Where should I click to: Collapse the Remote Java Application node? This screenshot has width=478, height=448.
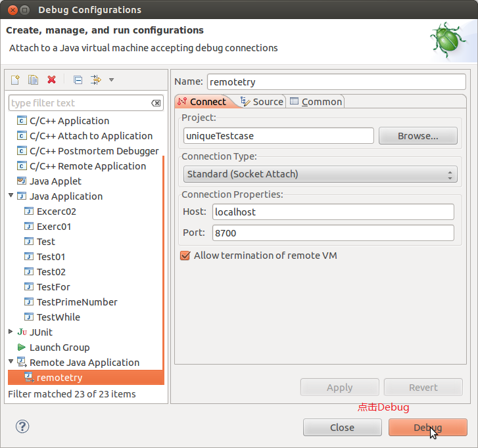pyautogui.click(x=11, y=361)
